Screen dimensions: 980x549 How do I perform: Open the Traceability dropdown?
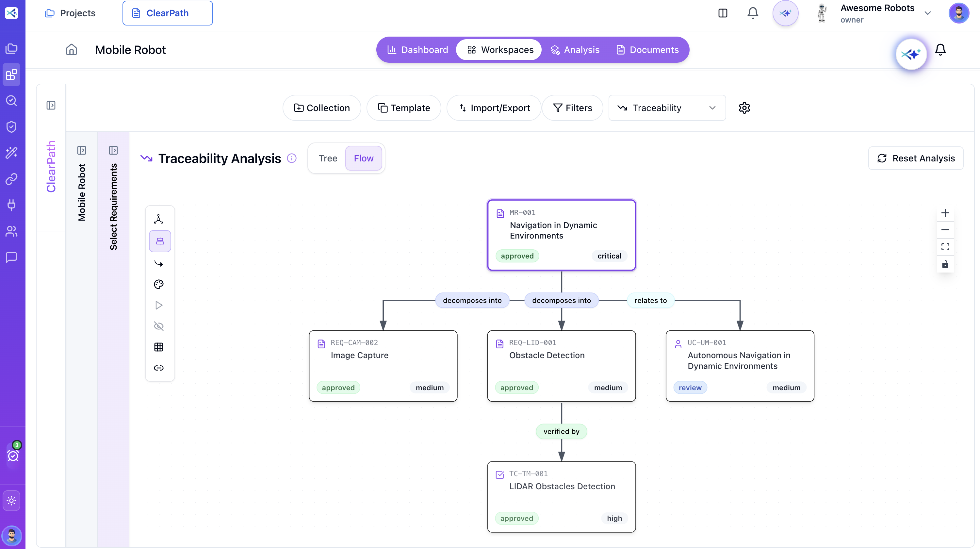point(666,108)
